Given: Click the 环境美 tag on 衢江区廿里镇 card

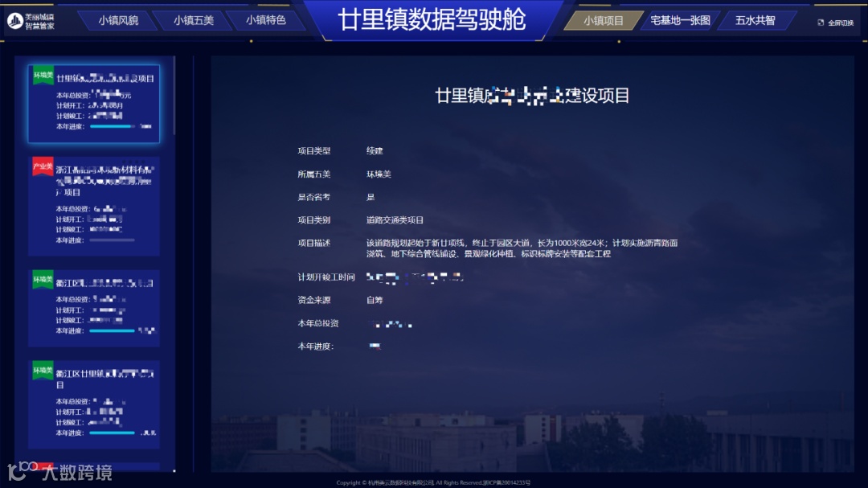Looking at the screenshot, I should (43, 371).
